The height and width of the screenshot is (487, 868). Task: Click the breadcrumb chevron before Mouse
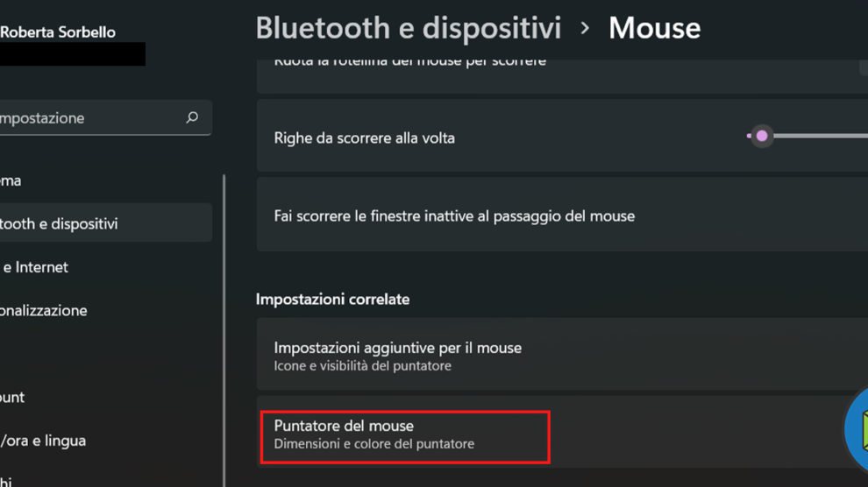pos(585,28)
